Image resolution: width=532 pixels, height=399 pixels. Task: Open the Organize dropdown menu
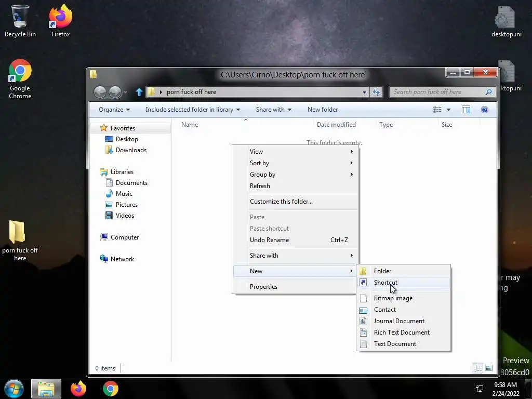pyautogui.click(x=114, y=110)
